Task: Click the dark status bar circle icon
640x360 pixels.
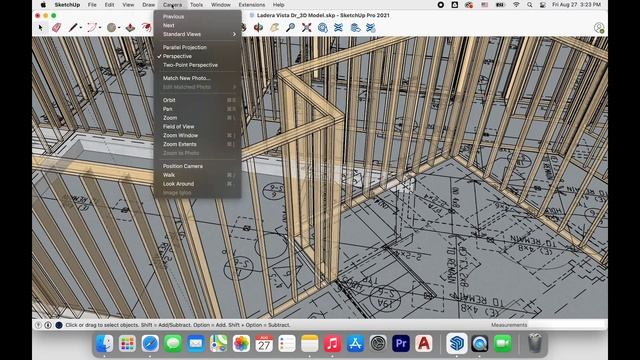Action: 59,325
